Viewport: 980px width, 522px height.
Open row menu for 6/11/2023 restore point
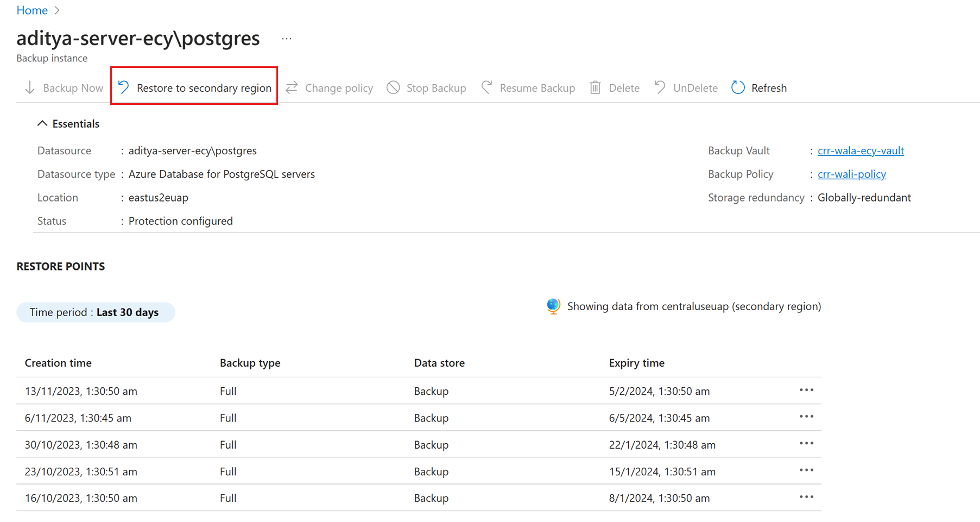tap(806, 417)
